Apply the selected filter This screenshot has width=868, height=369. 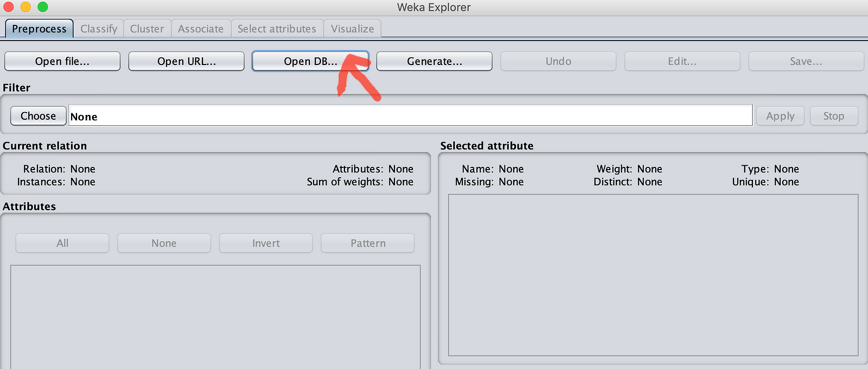(x=780, y=116)
